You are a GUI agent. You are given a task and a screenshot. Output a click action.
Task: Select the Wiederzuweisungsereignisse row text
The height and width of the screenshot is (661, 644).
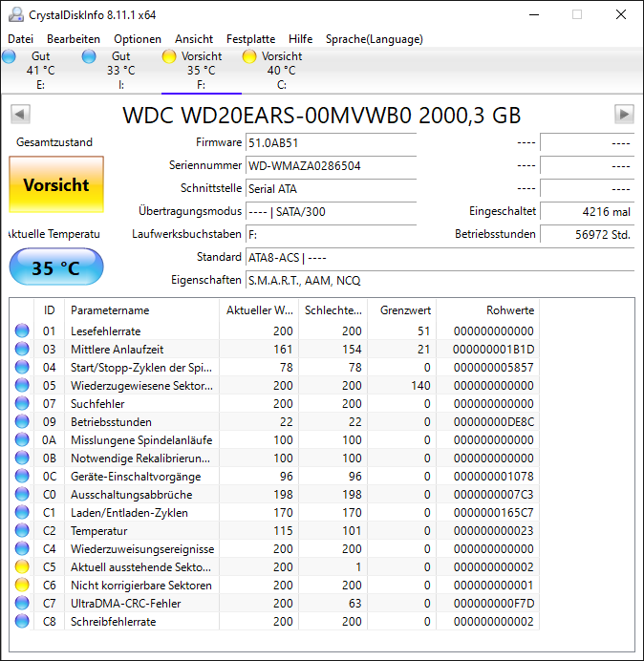pos(142,549)
